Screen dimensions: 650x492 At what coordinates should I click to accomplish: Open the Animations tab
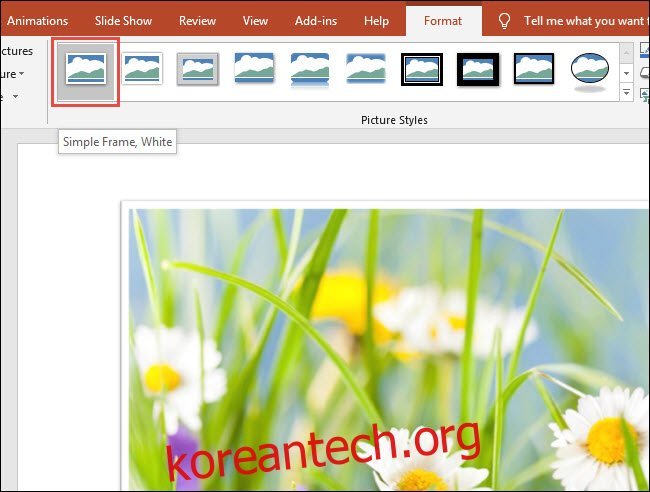[x=37, y=21]
